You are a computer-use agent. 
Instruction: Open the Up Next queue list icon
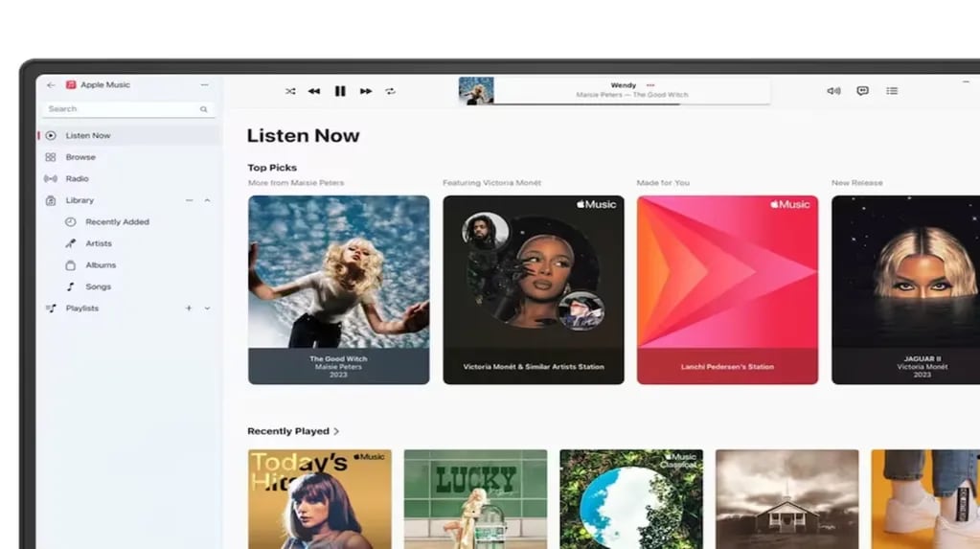pos(892,91)
